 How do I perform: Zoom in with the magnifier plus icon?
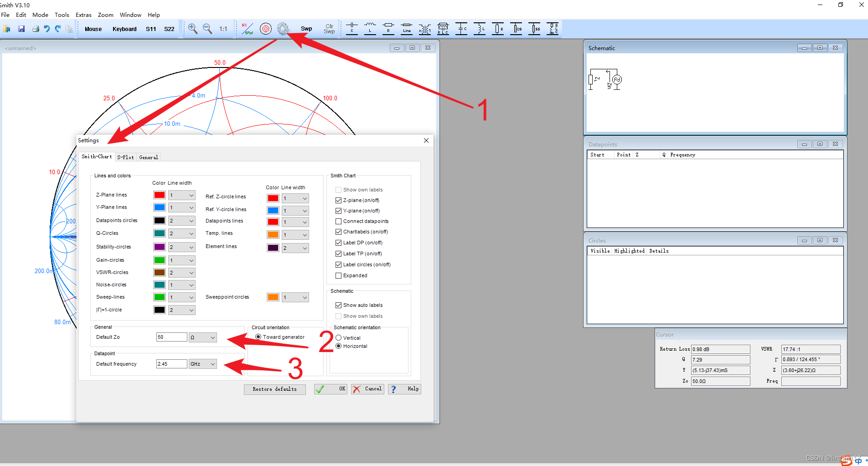[193, 29]
